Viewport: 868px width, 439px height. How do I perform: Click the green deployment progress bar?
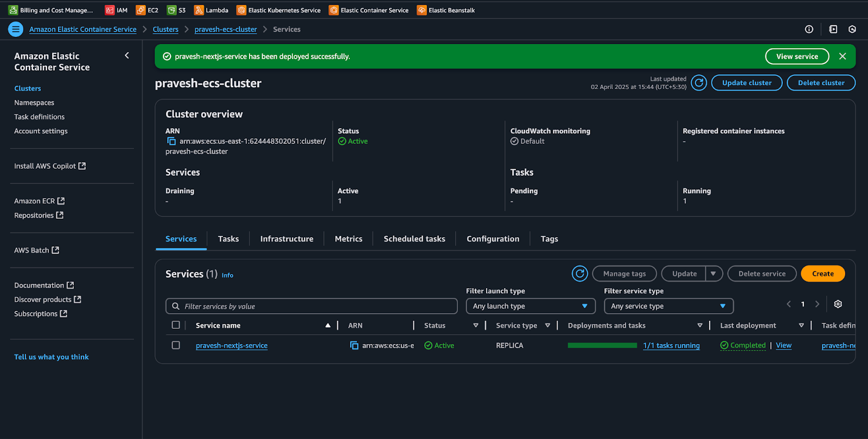tap(602, 346)
